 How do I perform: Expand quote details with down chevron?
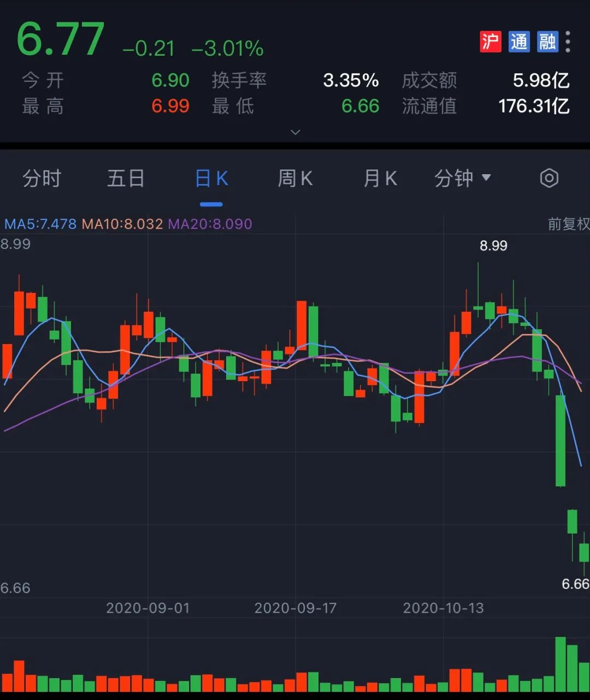click(x=296, y=132)
